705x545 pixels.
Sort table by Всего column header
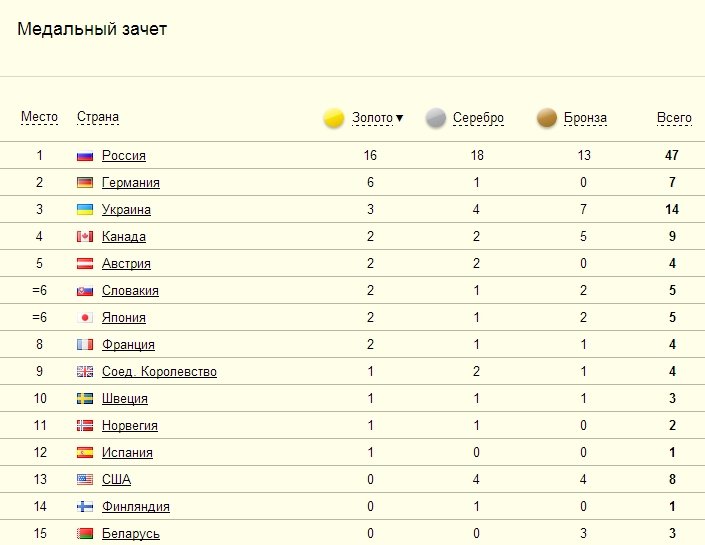pos(674,117)
